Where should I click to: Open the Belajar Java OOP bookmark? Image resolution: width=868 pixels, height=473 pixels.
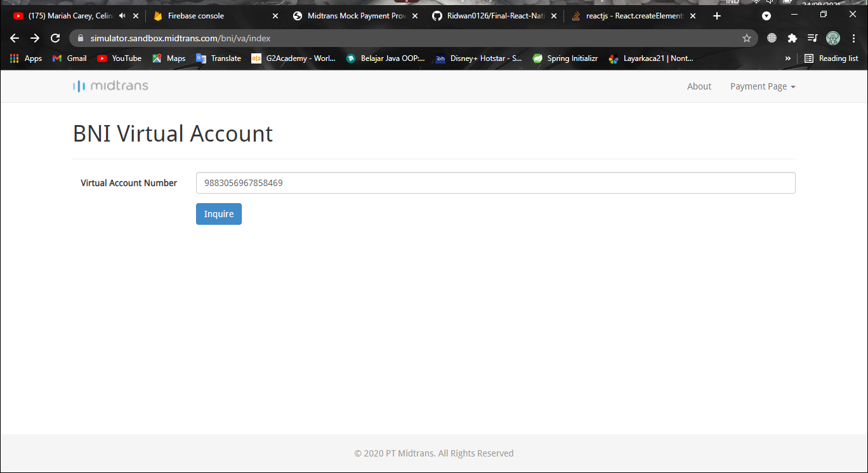pos(385,58)
